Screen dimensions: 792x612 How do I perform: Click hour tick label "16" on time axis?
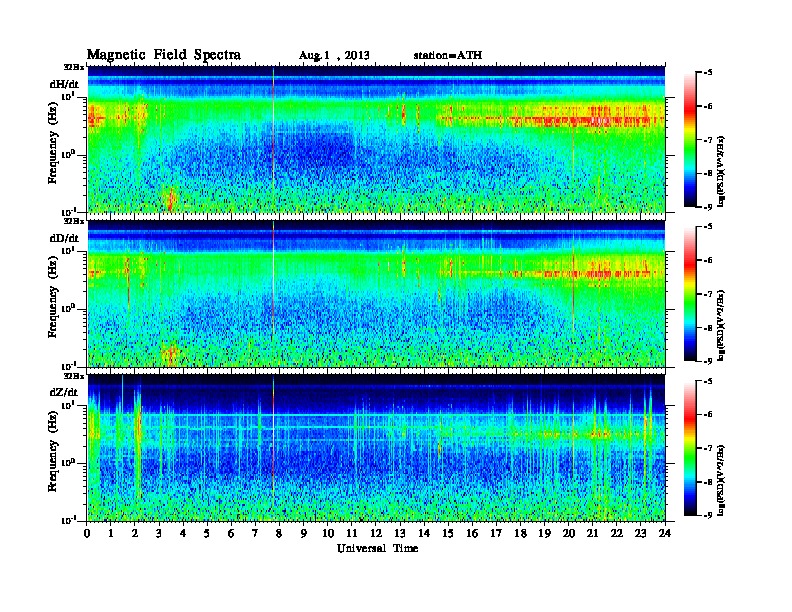point(472,534)
